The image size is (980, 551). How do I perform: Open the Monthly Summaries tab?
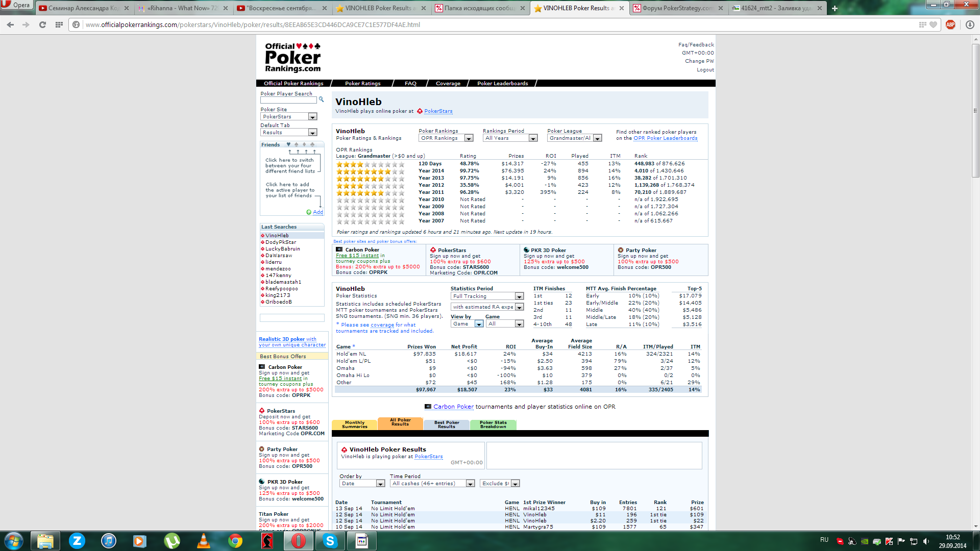[x=354, y=424]
